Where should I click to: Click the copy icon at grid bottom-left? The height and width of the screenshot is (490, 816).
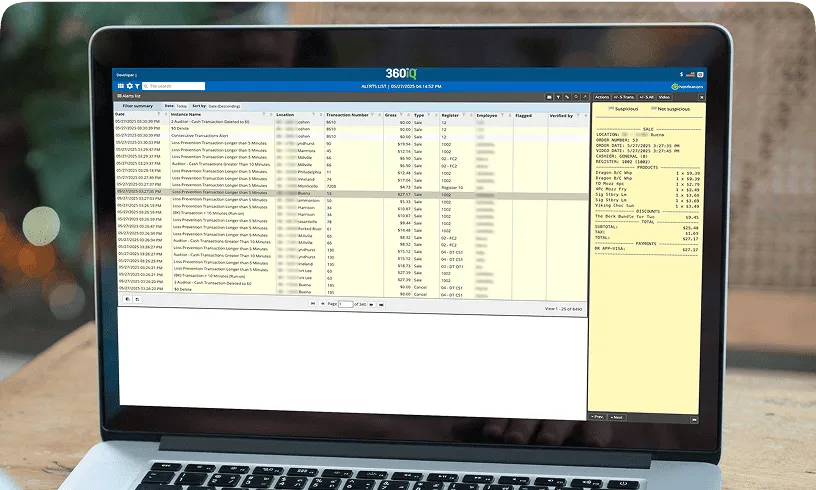(x=128, y=300)
